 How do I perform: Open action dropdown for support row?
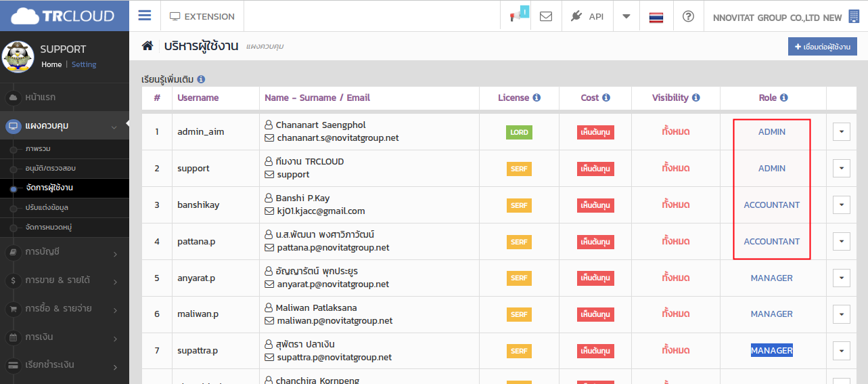[x=841, y=168]
